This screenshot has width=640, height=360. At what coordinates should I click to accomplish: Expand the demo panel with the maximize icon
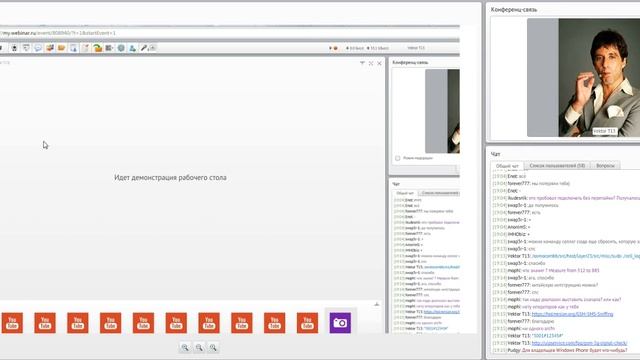[x=371, y=63]
